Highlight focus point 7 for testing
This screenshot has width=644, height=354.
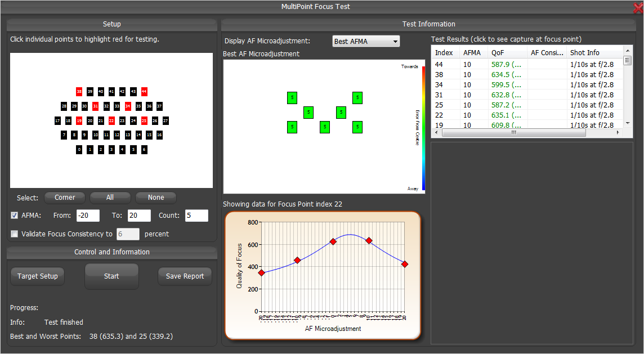(x=64, y=135)
